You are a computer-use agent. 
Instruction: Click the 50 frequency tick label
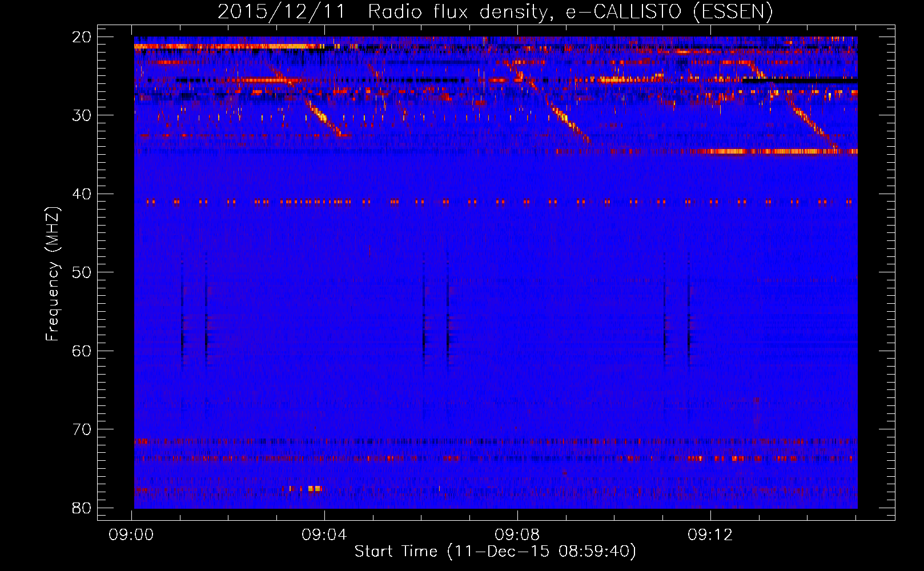(82, 272)
